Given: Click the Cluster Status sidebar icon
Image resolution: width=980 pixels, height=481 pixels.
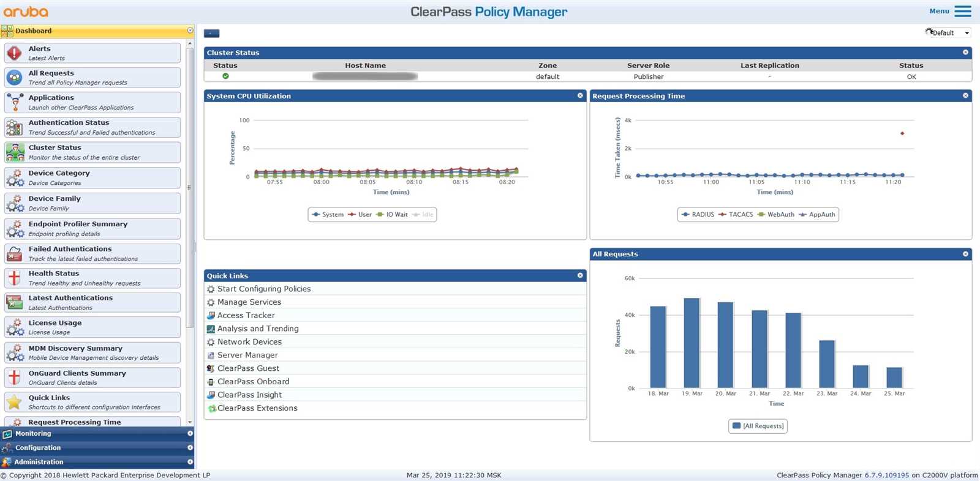Looking at the screenshot, I should 14,152.
